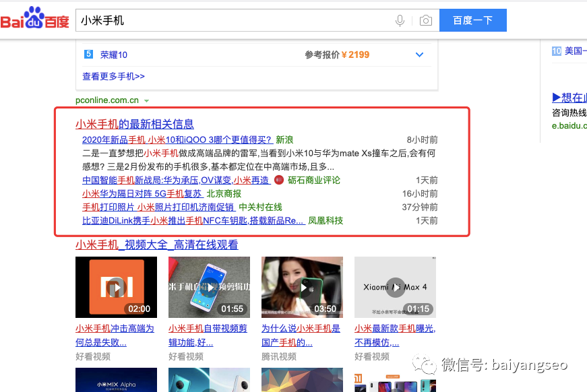Screen dimensions: 587x392
Task: Click the 凤凰科技 news source label
Action: [x=326, y=221]
